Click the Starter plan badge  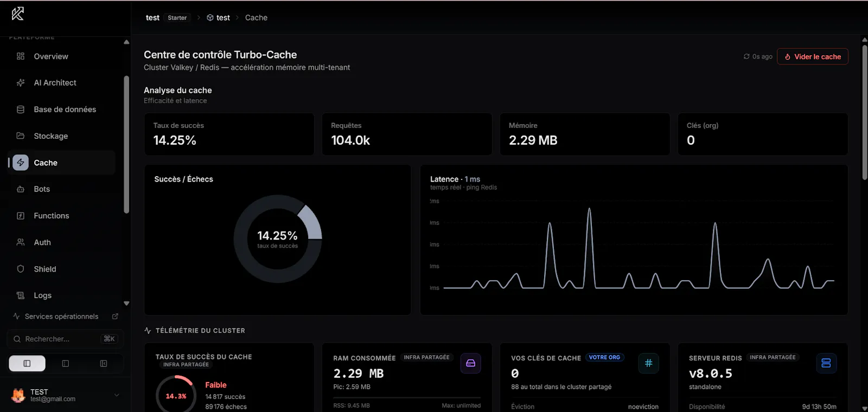177,18
